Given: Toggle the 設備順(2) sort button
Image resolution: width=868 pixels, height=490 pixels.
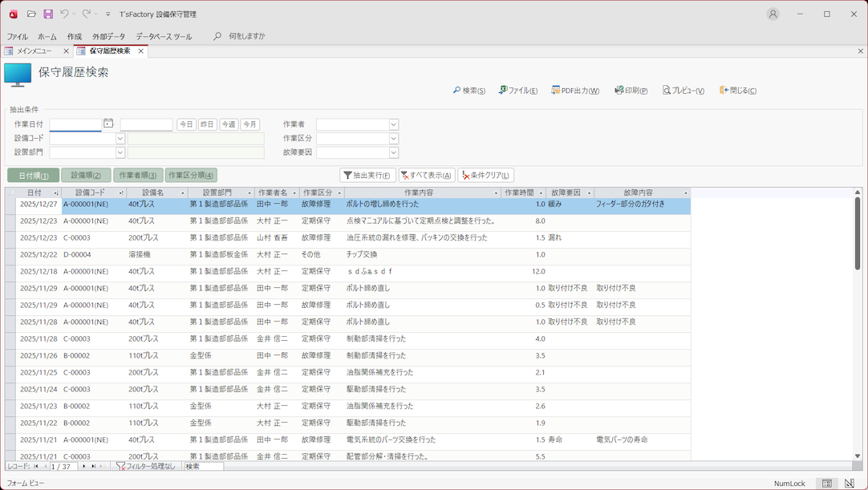Looking at the screenshot, I should tap(86, 175).
